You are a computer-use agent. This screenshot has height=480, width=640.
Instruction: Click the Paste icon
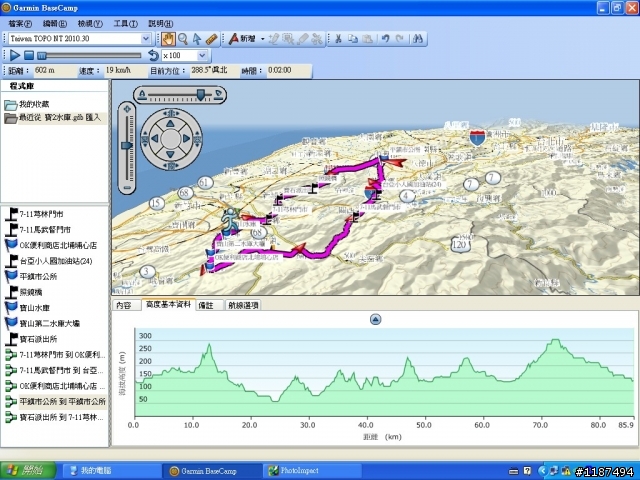pyautogui.click(x=368, y=39)
